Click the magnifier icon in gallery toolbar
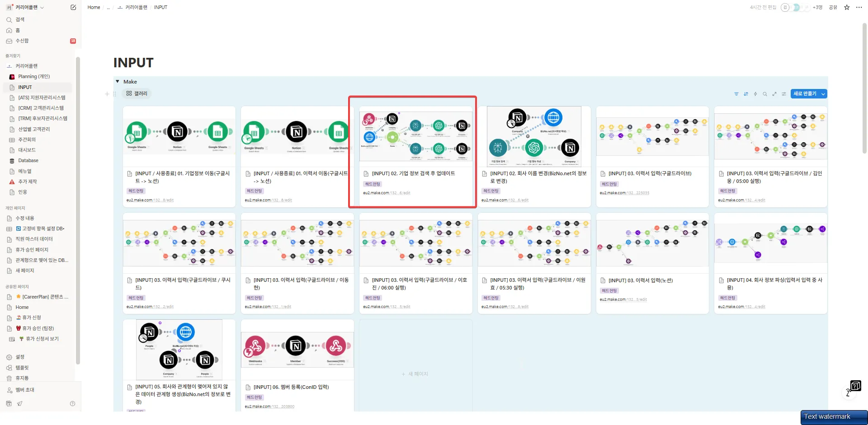Image resolution: width=868 pixels, height=425 pixels. (x=765, y=94)
